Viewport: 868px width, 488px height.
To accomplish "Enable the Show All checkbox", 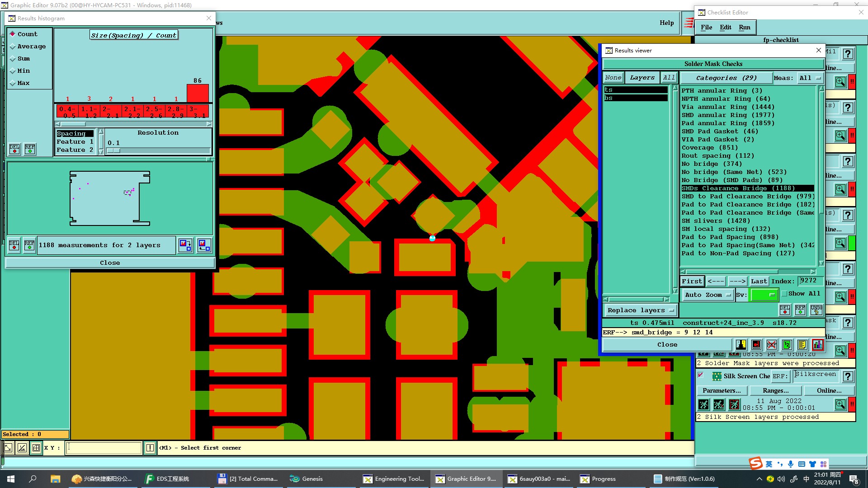I will coord(785,294).
